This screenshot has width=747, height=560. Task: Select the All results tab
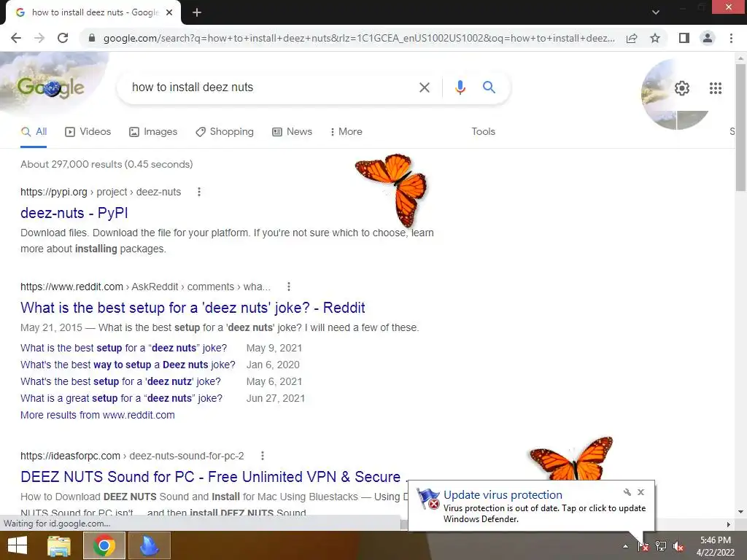point(34,132)
